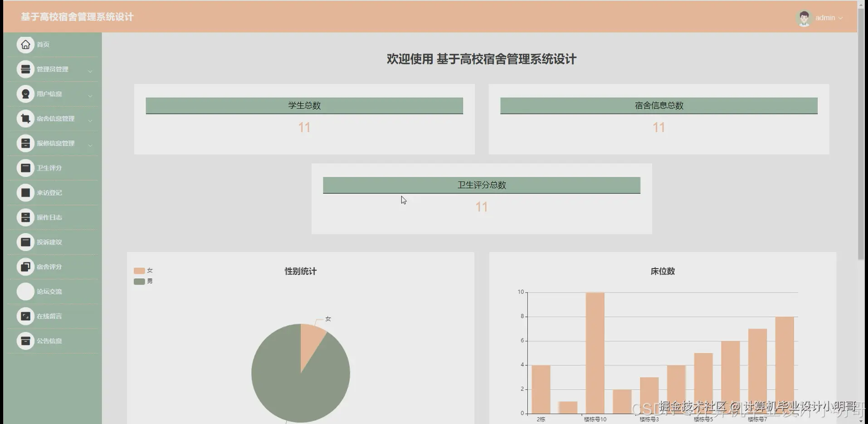This screenshot has height=424, width=868.
Task: Click the 床位数 chart title
Action: pyautogui.click(x=663, y=271)
